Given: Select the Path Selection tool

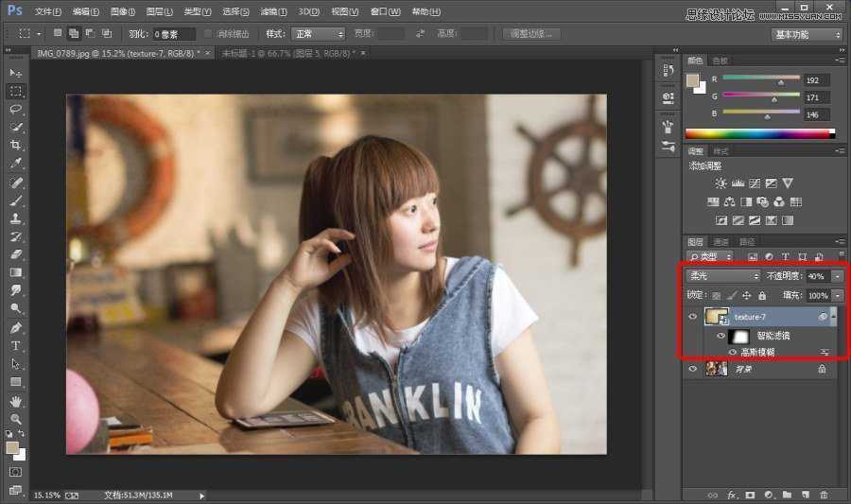Looking at the screenshot, I should (x=16, y=363).
